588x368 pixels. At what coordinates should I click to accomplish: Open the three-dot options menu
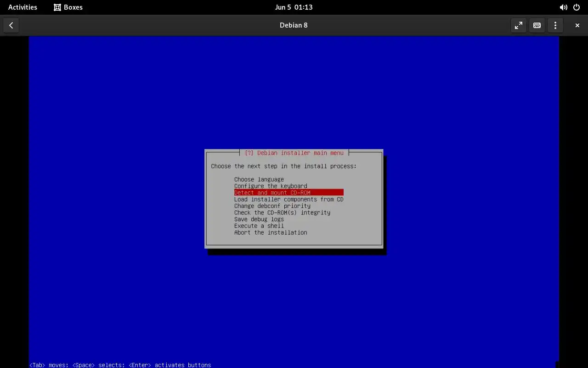[x=555, y=25]
